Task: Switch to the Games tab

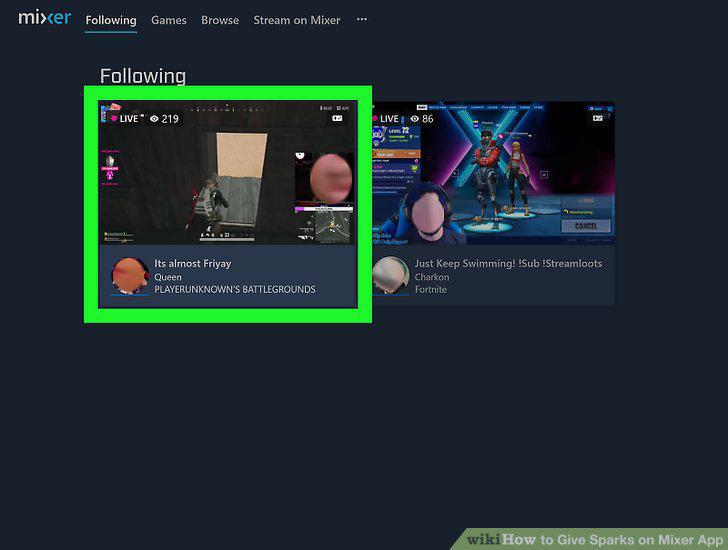Action: coord(169,20)
